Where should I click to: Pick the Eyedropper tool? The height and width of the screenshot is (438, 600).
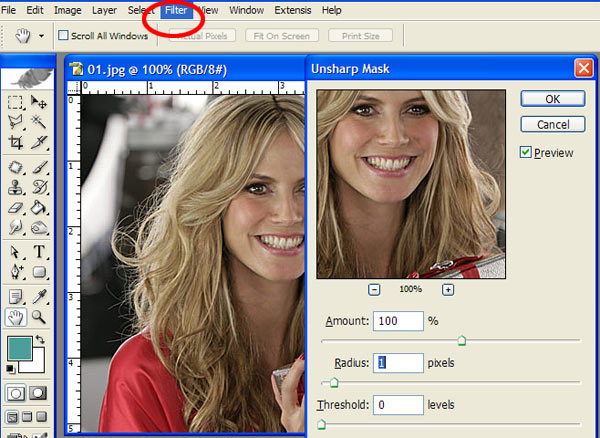pos(39,296)
